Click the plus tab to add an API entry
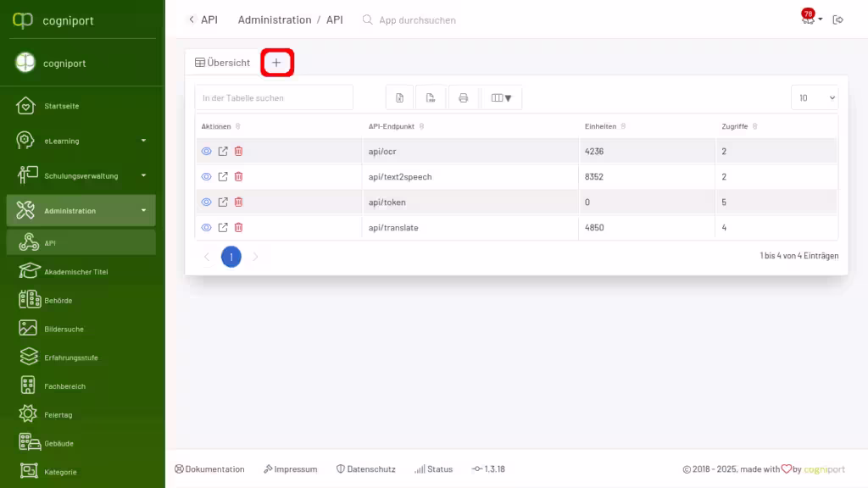This screenshot has width=868, height=488. point(276,63)
